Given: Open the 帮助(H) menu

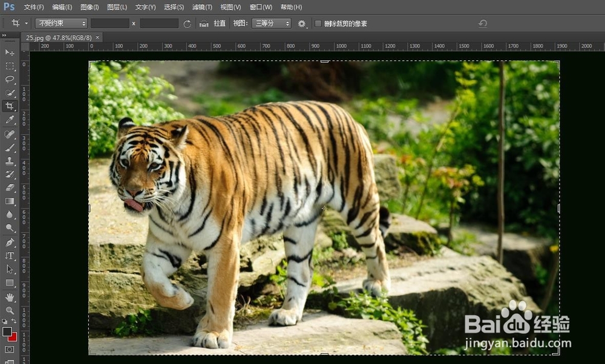Looking at the screenshot, I should [x=292, y=7].
